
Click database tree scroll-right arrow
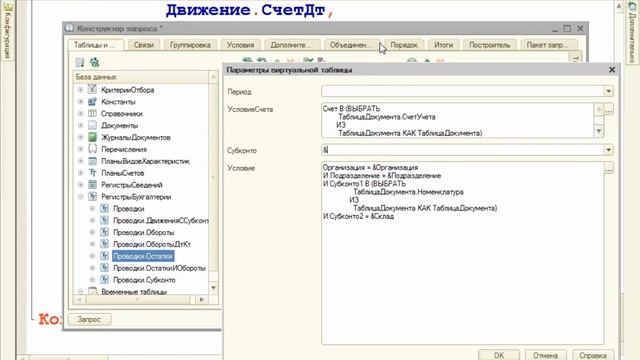tap(202, 300)
